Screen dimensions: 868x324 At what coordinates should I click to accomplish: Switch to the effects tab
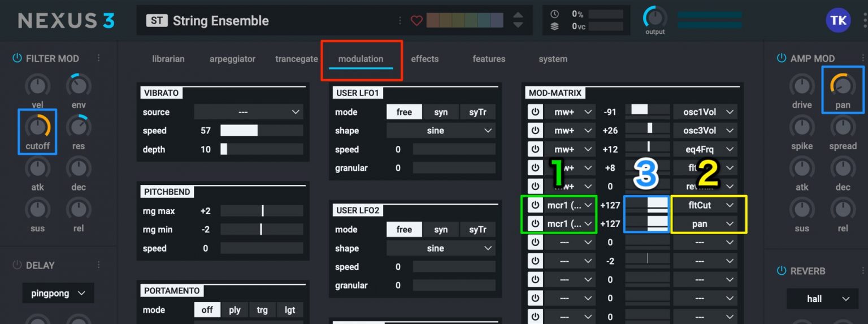(x=424, y=59)
